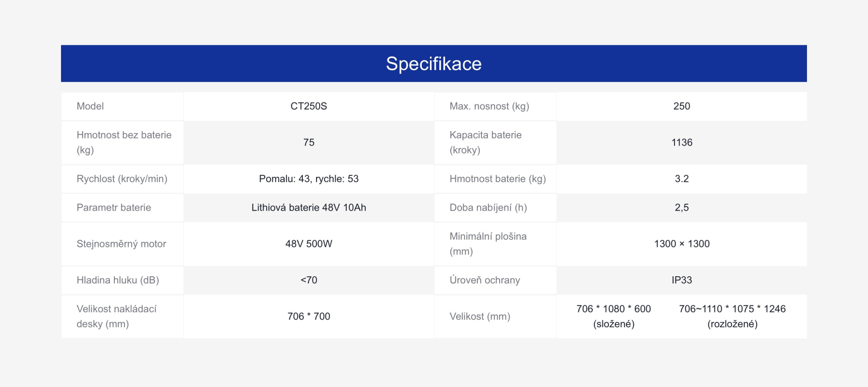Select the Max. nosnost (kg) label

coord(489,106)
